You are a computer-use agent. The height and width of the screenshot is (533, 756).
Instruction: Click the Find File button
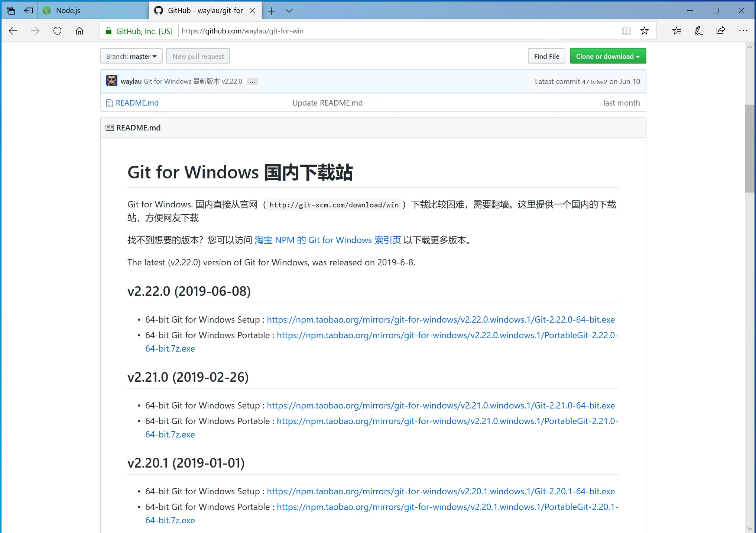pyautogui.click(x=546, y=56)
